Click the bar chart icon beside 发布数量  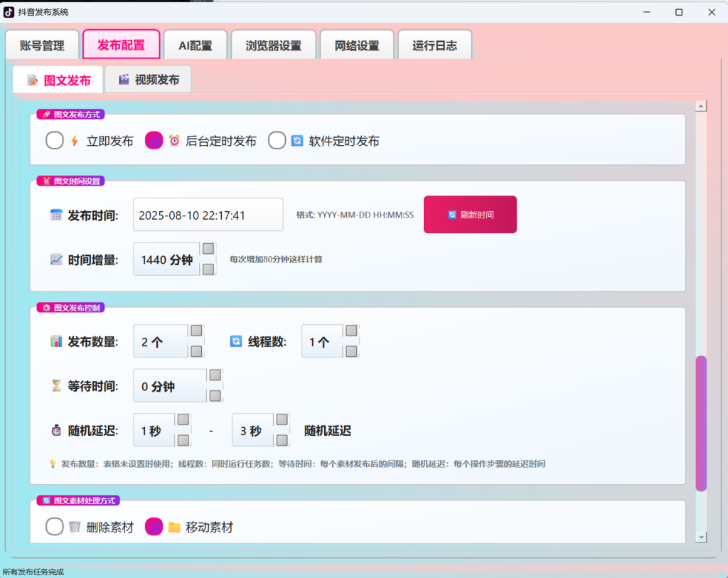tap(56, 341)
